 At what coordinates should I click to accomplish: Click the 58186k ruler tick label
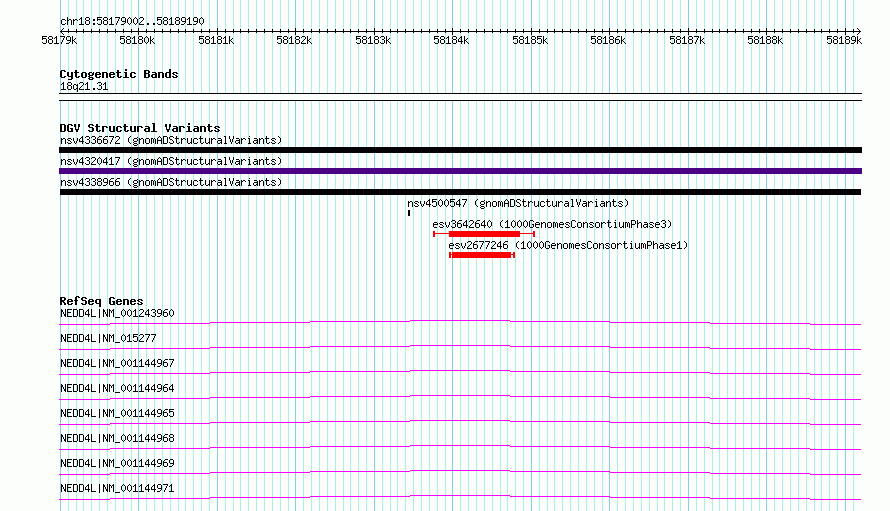tap(608, 40)
